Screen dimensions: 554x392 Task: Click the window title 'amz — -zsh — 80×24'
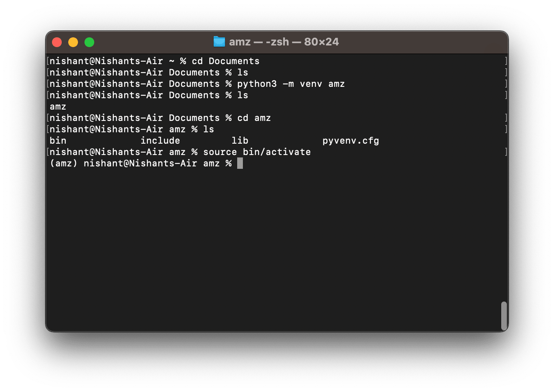284,42
